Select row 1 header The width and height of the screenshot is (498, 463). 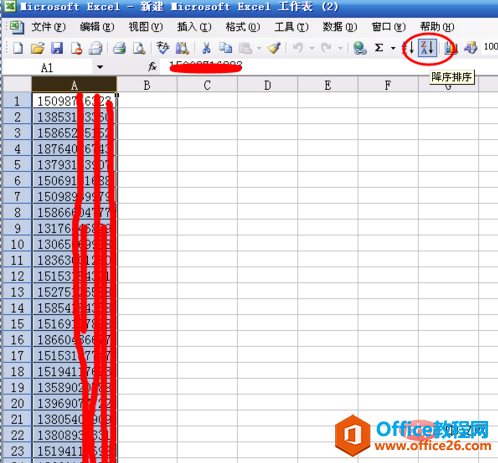(x=17, y=101)
